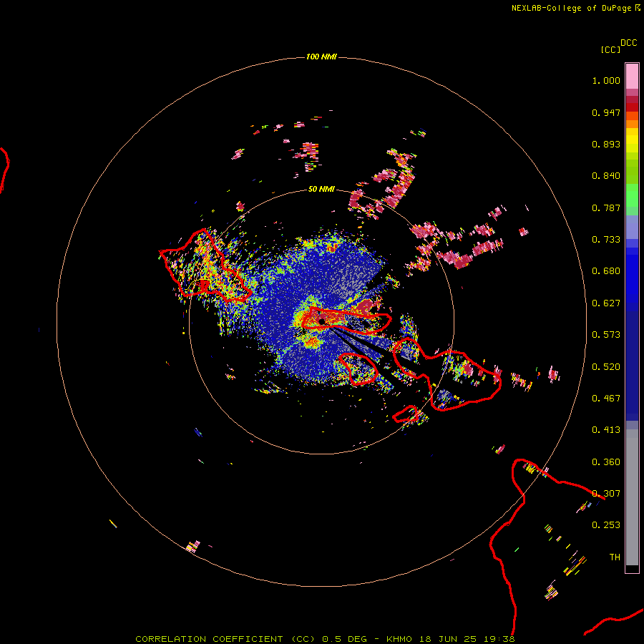This screenshot has height=644, width=644.
Task: Click the 0.520 scale value
Action: tap(606, 367)
